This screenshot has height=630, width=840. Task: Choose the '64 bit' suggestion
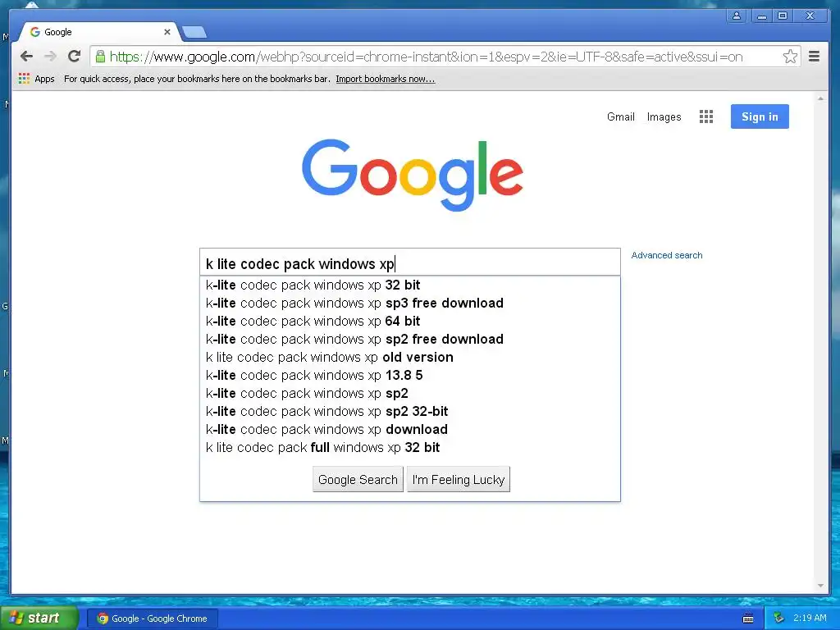410,322
